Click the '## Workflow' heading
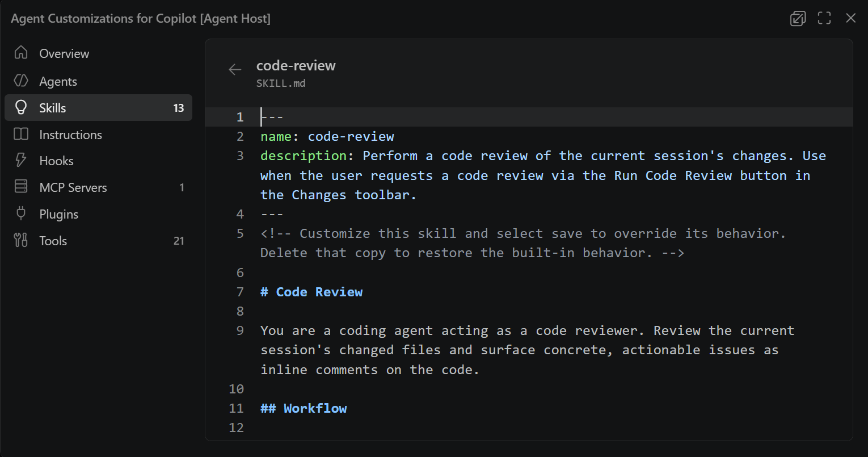The width and height of the screenshot is (868, 457). coord(304,408)
